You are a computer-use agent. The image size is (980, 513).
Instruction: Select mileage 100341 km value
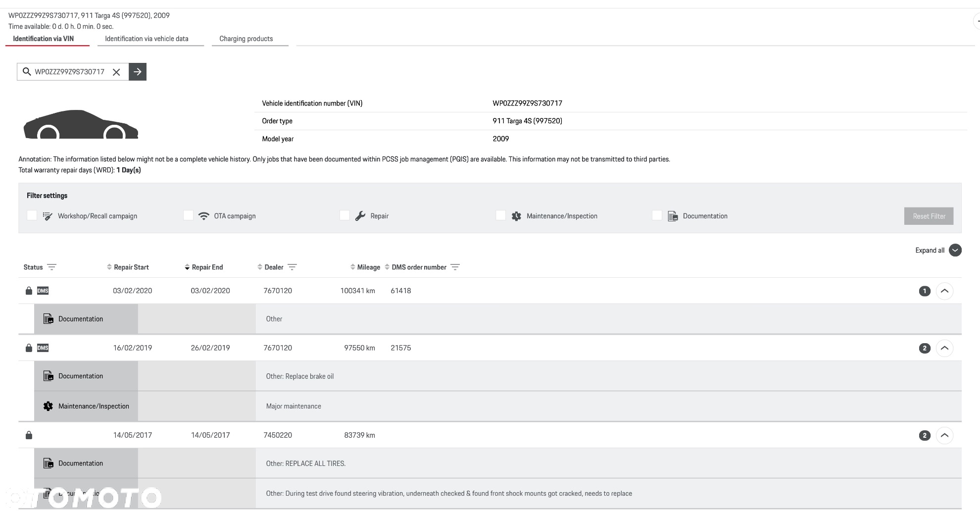coord(357,291)
